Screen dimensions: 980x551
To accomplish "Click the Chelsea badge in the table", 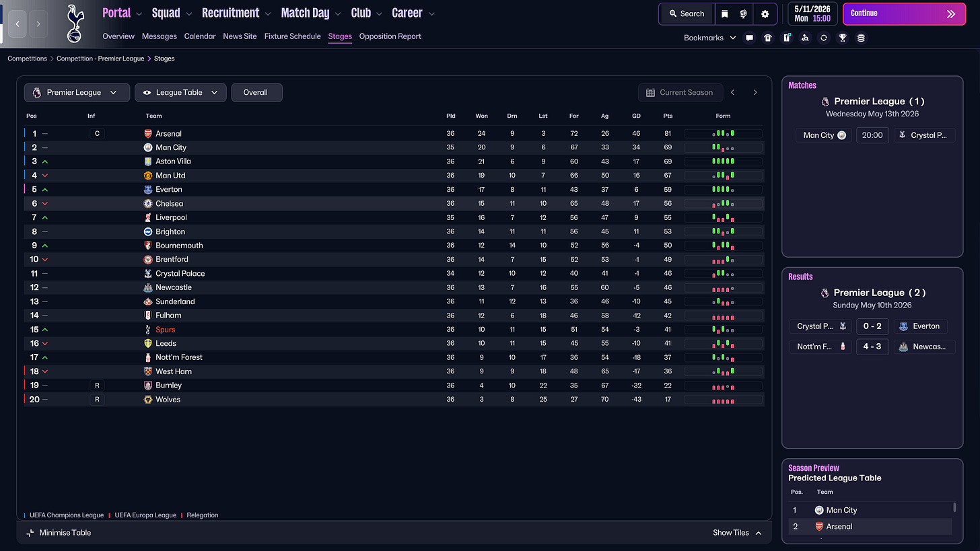I will [x=148, y=203].
